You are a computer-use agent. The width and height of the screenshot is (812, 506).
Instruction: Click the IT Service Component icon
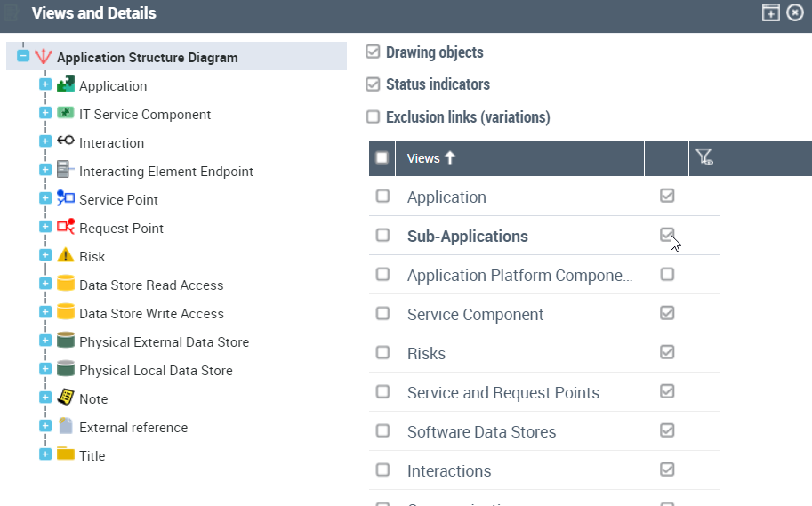pos(66,114)
